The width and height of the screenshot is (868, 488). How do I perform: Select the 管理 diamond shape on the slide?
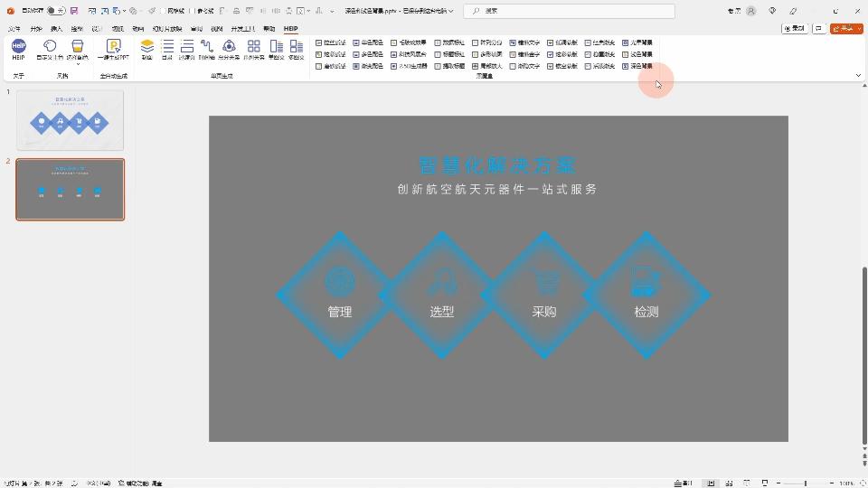click(x=340, y=295)
